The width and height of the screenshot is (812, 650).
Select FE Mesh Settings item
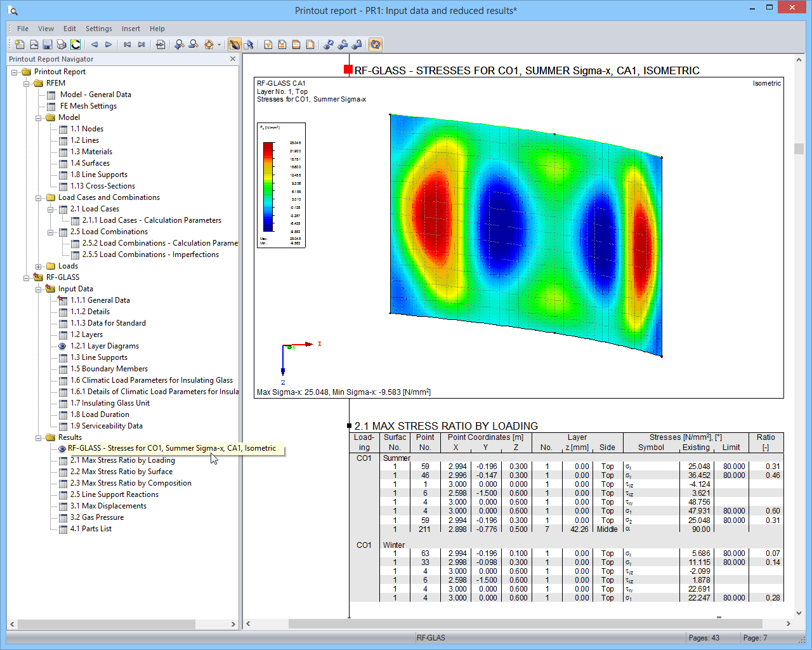point(88,106)
